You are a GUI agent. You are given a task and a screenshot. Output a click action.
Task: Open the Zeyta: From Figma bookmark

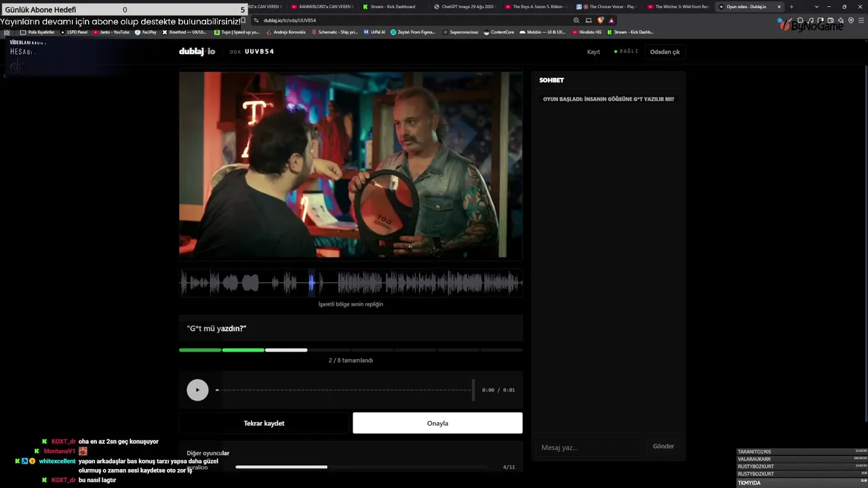(x=413, y=32)
